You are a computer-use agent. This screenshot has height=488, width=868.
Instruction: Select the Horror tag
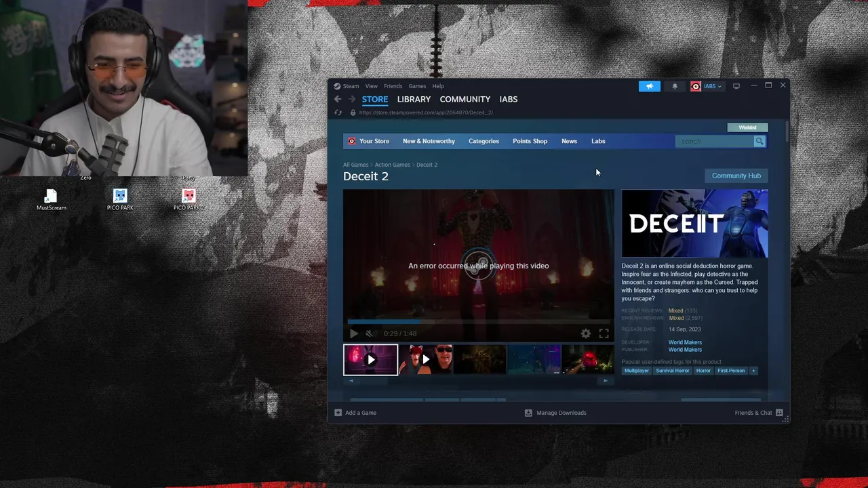click(703, 371)
